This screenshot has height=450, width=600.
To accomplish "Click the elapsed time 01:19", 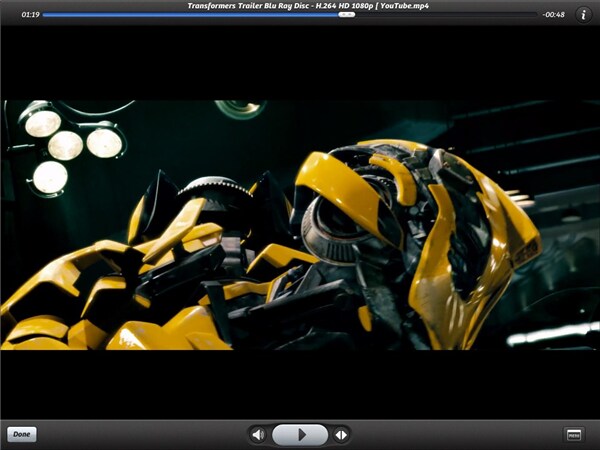I will (x=31, y=15).
